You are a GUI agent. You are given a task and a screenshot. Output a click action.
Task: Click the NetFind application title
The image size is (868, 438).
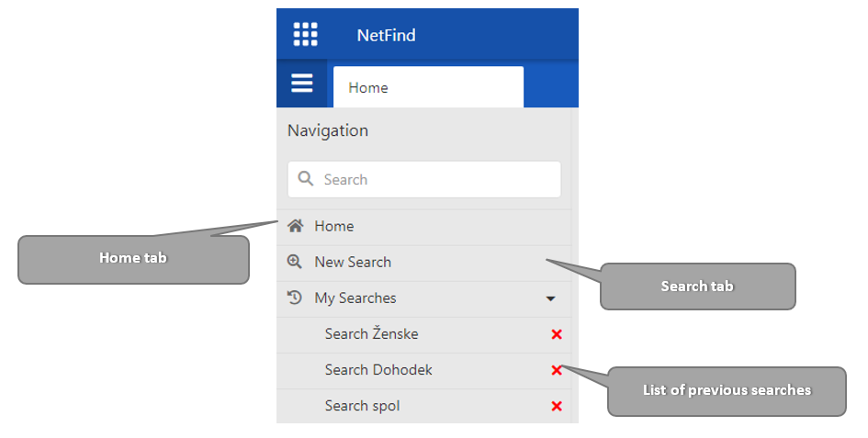click(x=386, y=35)
